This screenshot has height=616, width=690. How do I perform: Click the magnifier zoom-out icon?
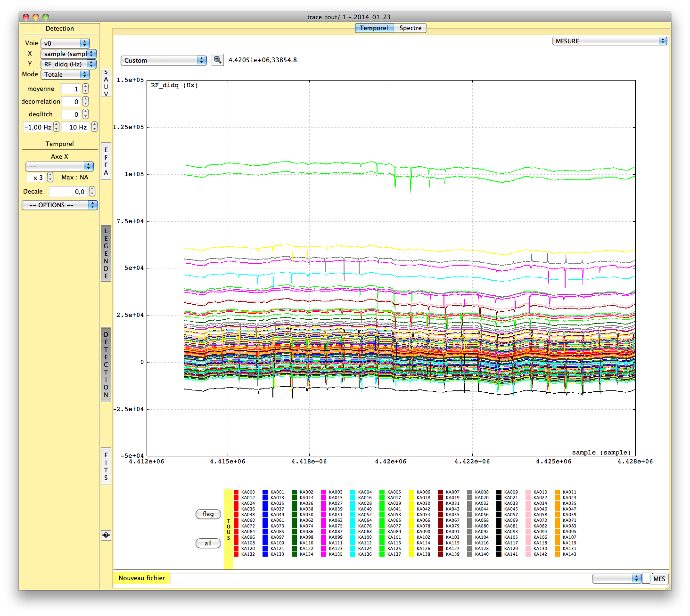[x=217, y=60]
